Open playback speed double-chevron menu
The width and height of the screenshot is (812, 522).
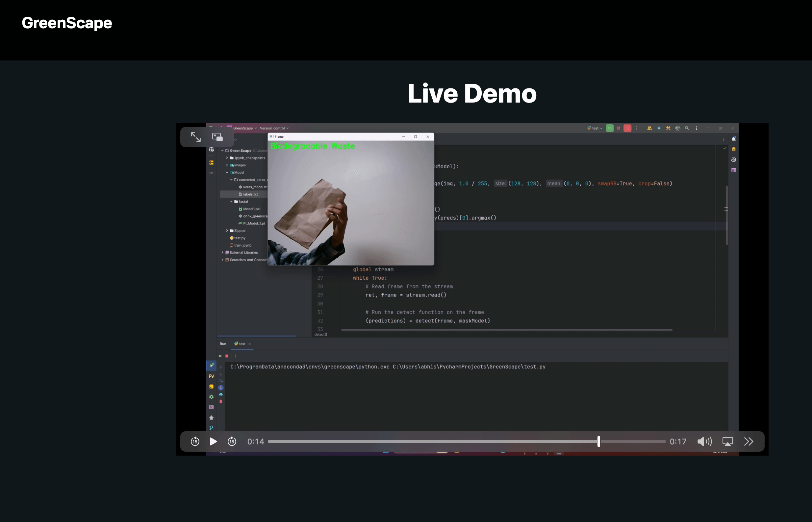(749, 441)
